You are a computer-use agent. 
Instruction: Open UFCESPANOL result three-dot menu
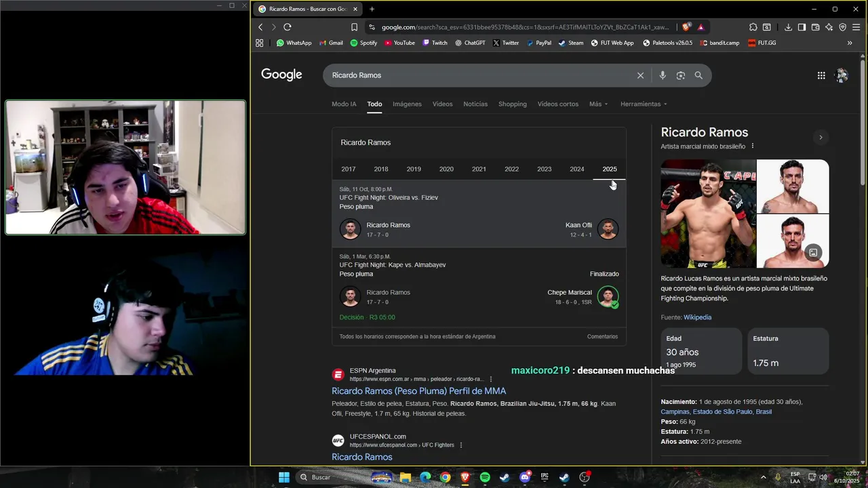pos(461,445)
